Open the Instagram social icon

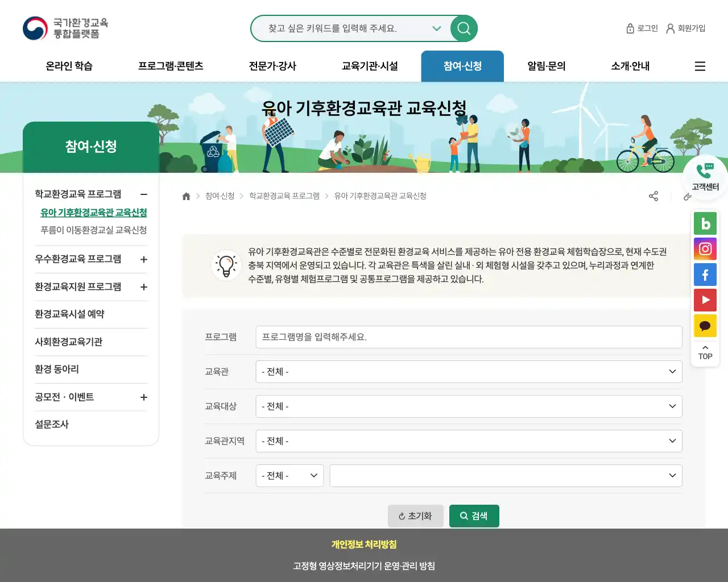(705, 249)
